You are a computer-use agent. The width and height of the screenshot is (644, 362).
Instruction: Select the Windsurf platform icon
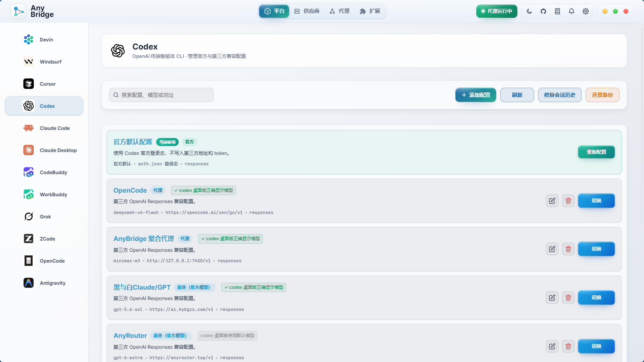point(29,62)
